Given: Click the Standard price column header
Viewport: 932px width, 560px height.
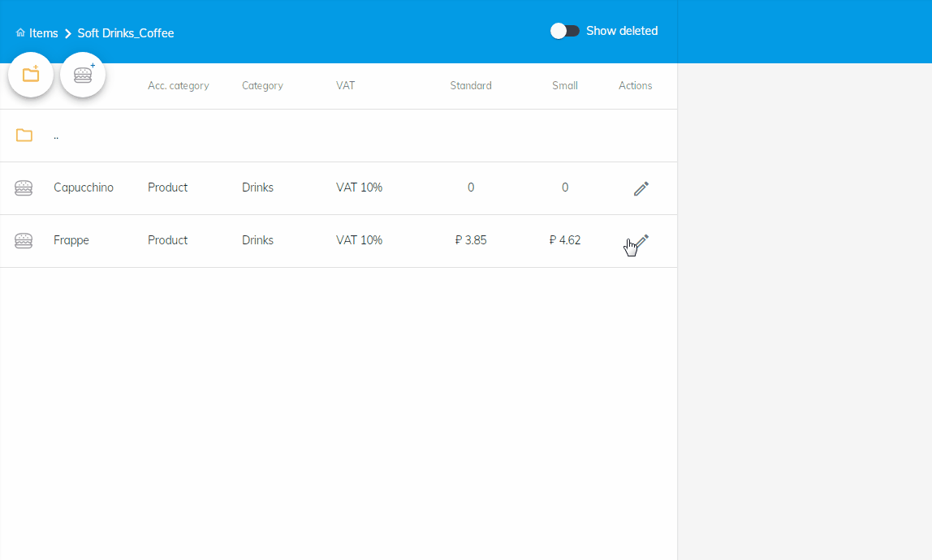Looking at the screenshot, I should [471, 86].
